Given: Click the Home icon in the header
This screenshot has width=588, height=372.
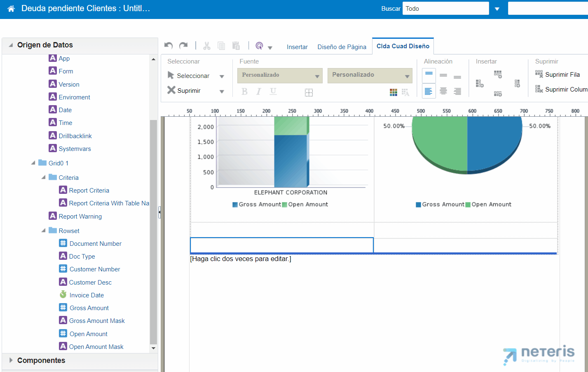Looking at the screenshot, I should (11, 9).
